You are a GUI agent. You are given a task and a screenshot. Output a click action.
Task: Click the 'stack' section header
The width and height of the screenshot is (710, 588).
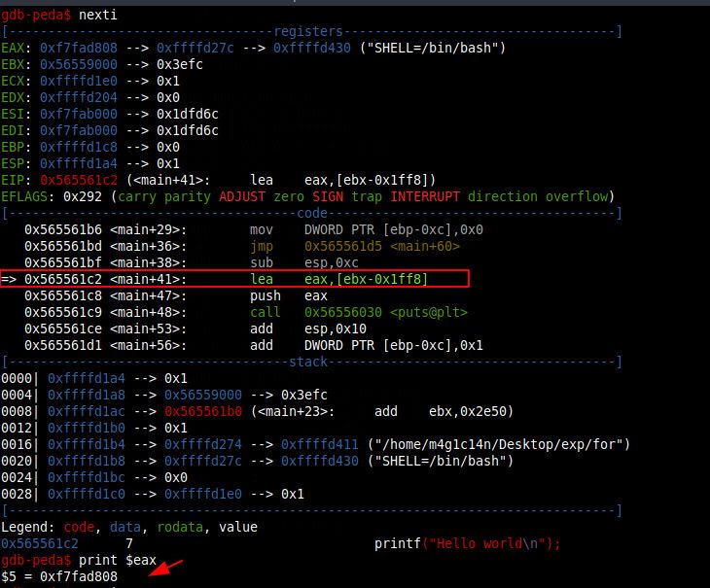coord(308,362)
